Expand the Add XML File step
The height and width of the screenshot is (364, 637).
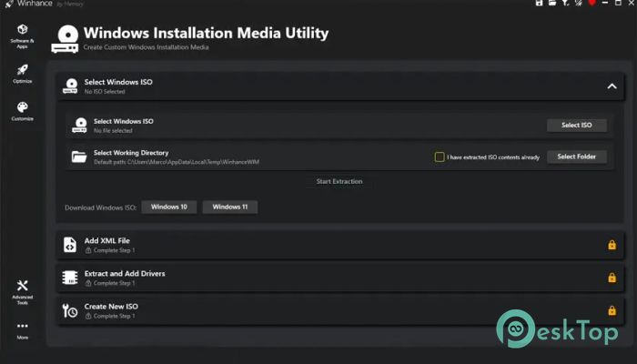[339, 245]
